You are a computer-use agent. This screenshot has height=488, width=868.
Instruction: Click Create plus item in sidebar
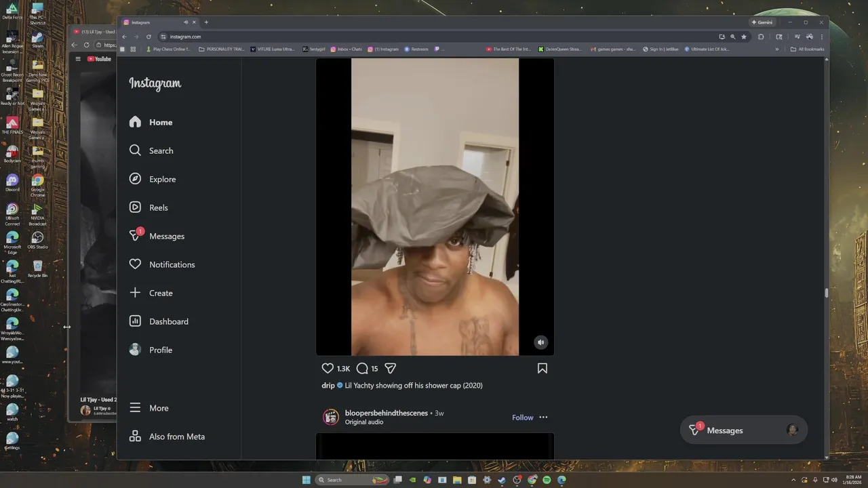point(151,293)
